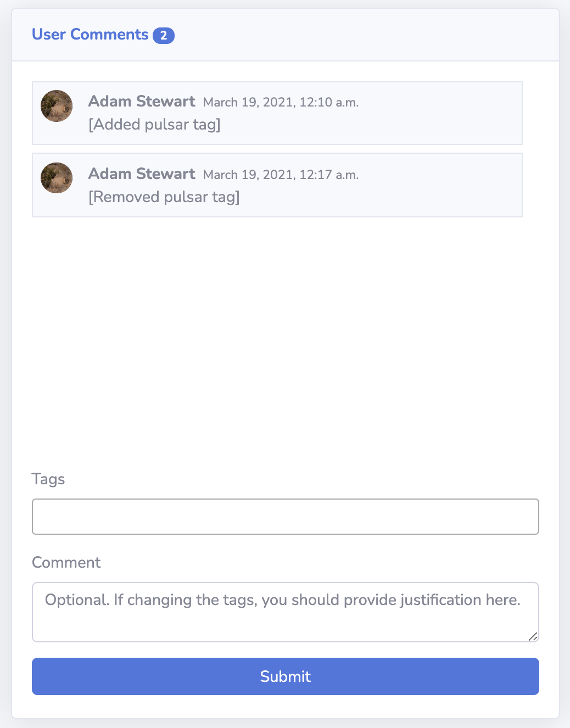Click the avatar beside the Removed pulsar tag comment
The image size is (570, 728).
[57, 178]
